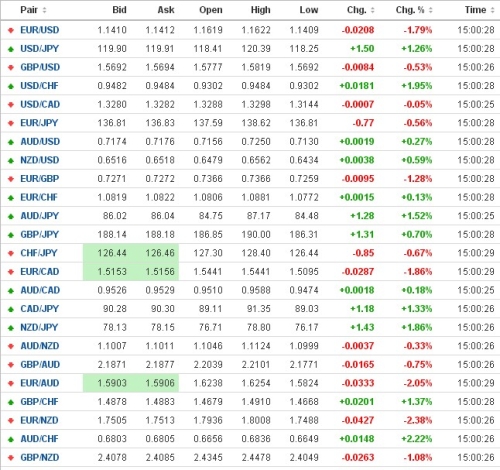Sort table by Pair column arrows

[x=44, y=10]
